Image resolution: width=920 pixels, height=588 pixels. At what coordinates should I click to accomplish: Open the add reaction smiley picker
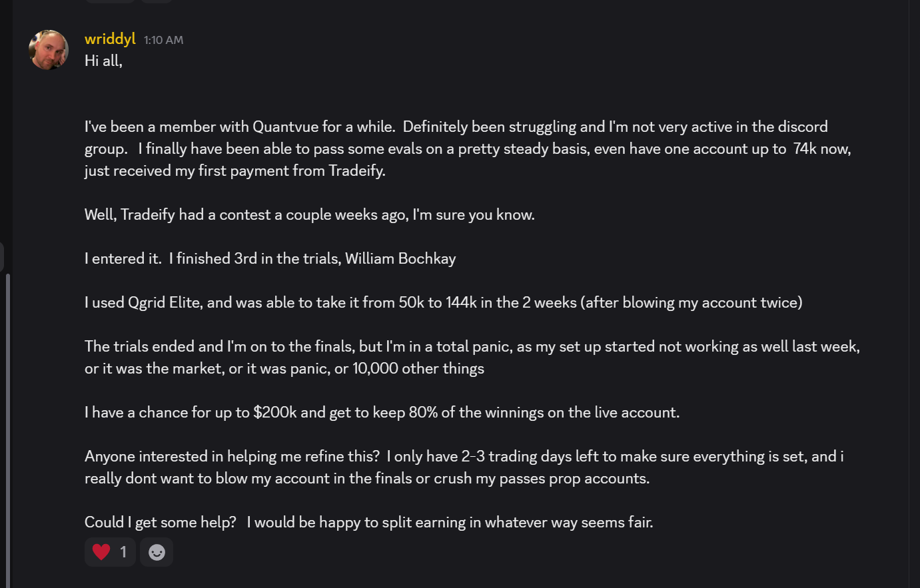(x=157, y=552)
